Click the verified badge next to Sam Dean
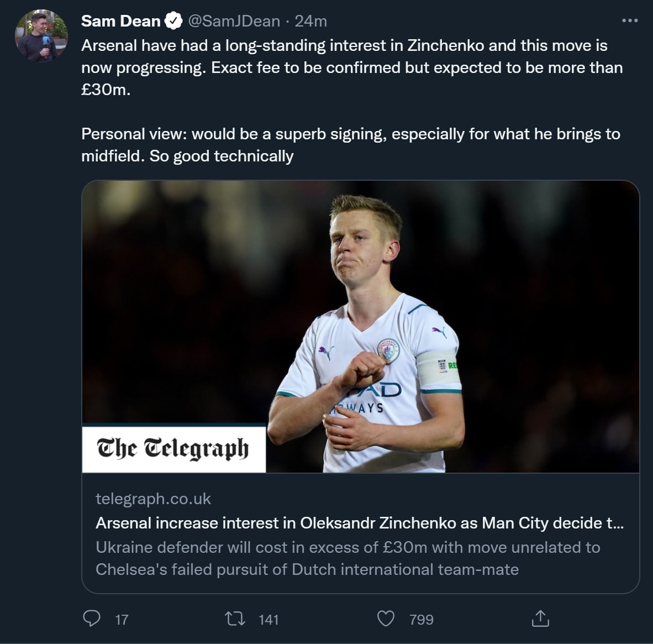This screenshot has height=644, width=653. point(173,21)
